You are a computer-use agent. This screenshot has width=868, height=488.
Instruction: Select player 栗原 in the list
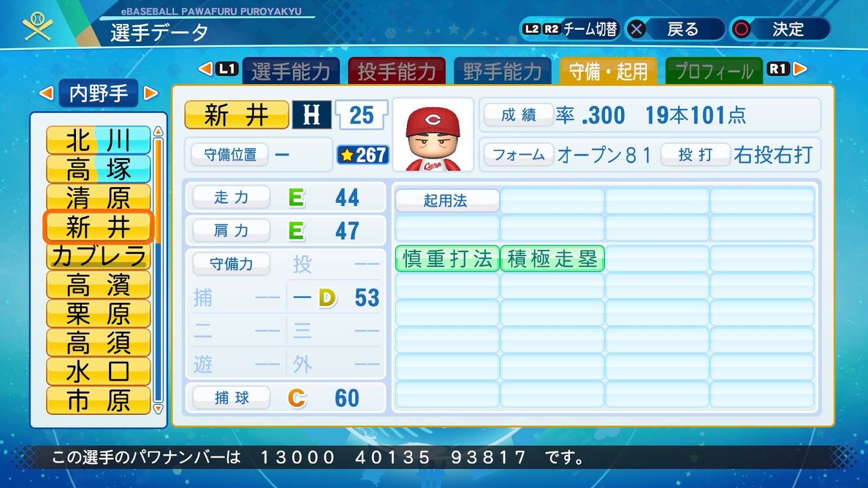(98, 313)
